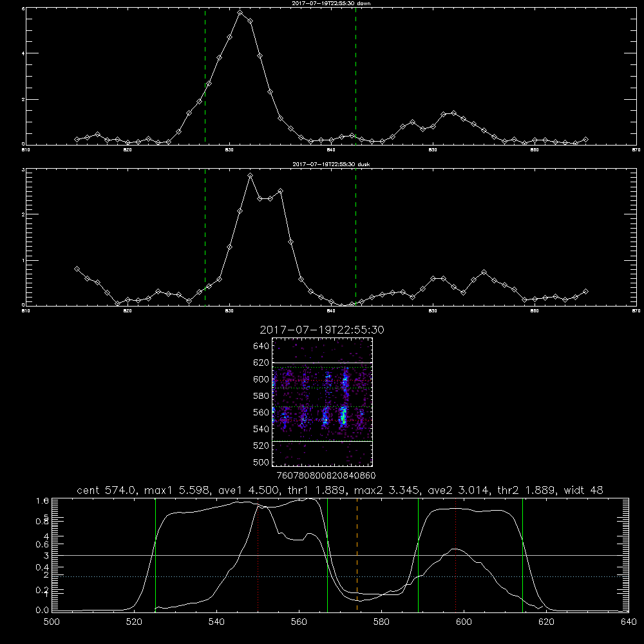
Task: Click the spectrogram color image
Action: coord(323,402)
